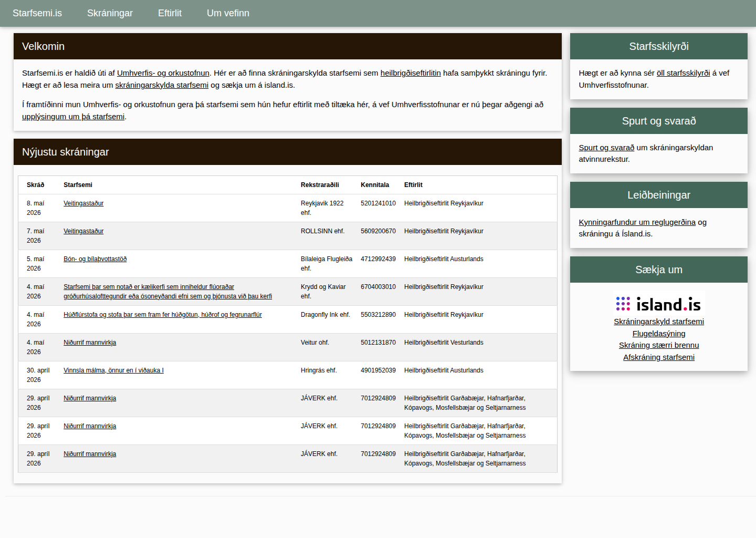This screenshot has height=538, width=756.
Task: Open Vinnsla málma, önnur en í viðauka I
Action: click(113, 370)
